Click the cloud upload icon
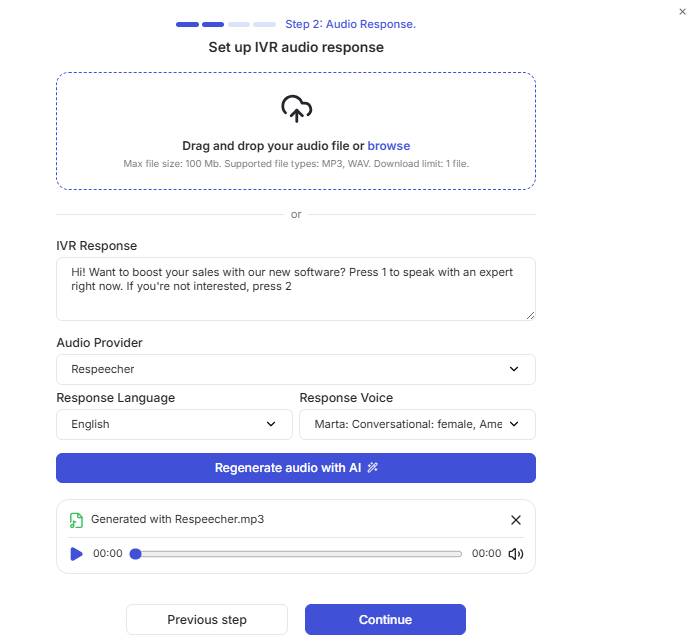 click(297, 109)
